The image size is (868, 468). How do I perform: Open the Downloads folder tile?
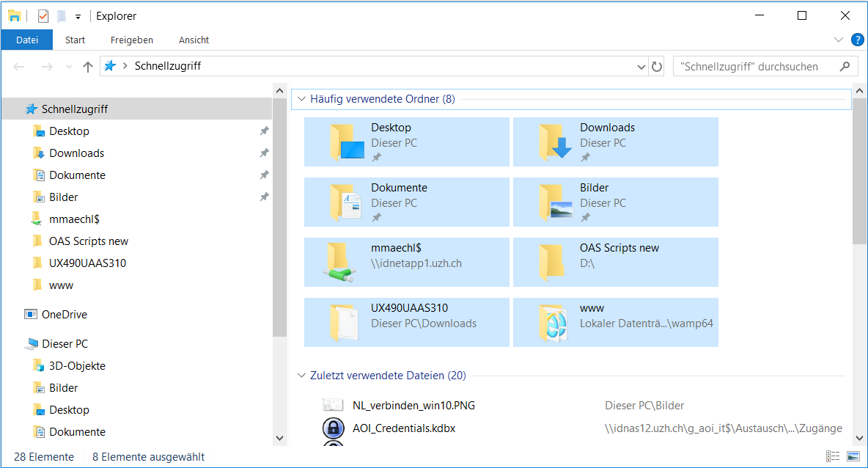(x=615, y=142)
